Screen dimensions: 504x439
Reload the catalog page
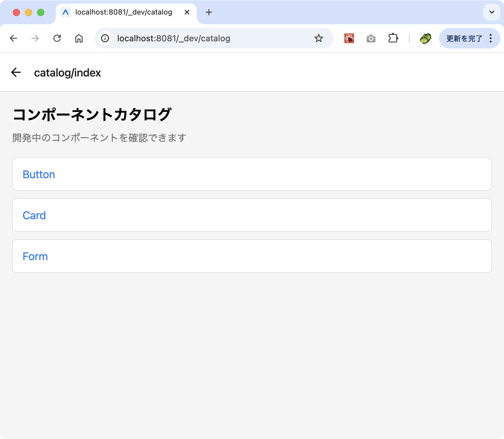pos(57,38)
